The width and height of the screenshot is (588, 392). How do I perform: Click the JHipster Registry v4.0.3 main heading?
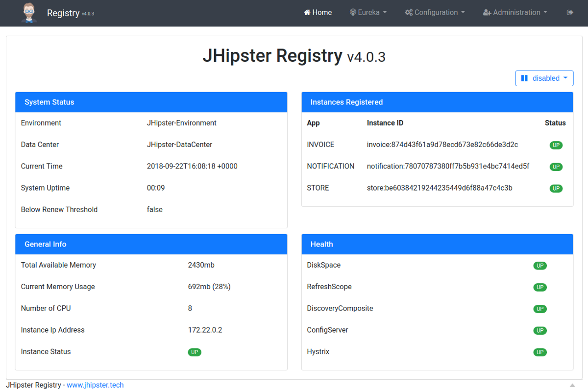[x=294, y=56]
